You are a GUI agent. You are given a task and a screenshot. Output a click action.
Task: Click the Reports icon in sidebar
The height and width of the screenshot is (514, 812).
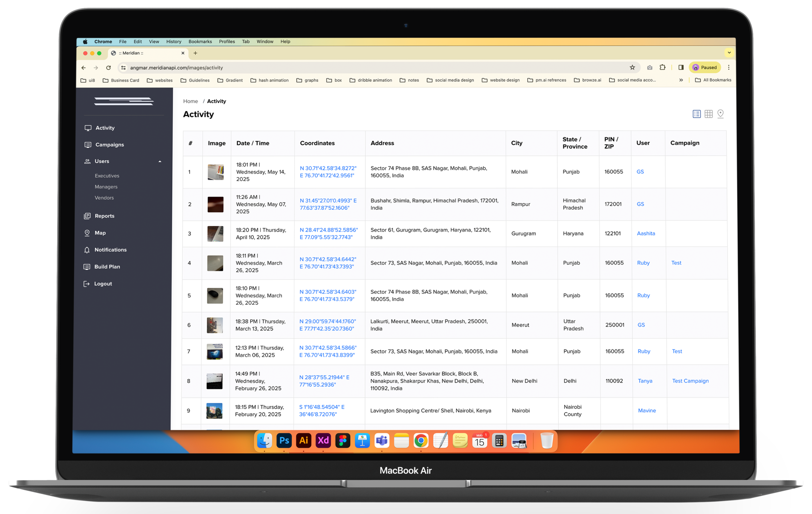[x=87, y=216]
